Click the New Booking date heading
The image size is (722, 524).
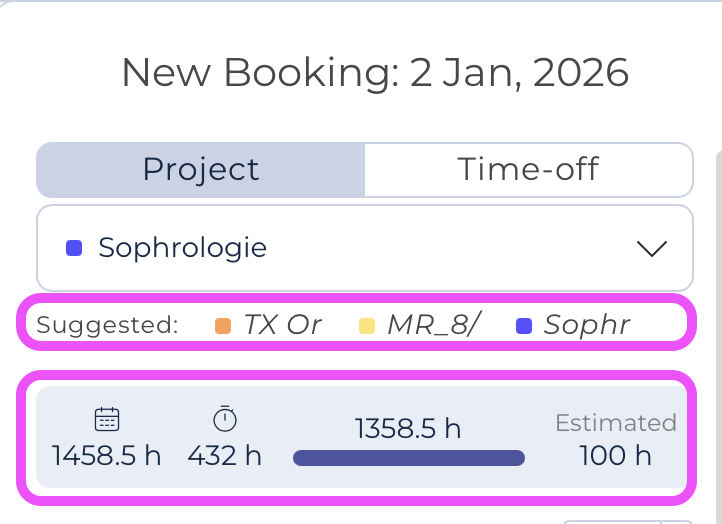(375, 73)
